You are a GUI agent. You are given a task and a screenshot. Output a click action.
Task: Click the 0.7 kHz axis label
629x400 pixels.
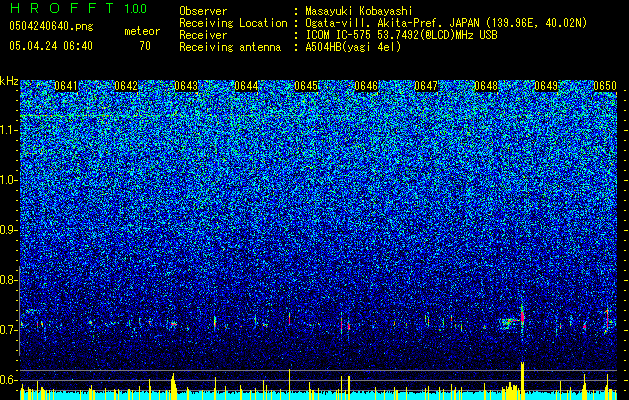[x=8, y=330]
